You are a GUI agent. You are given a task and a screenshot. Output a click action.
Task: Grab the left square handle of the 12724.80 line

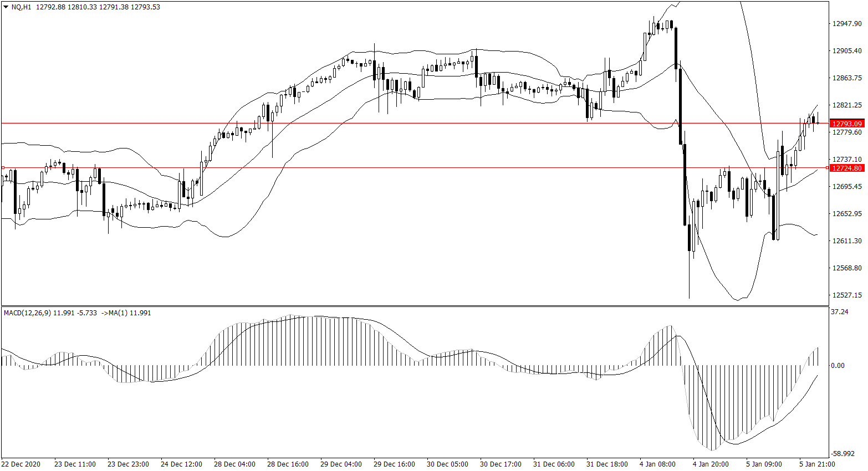point(3,167)
